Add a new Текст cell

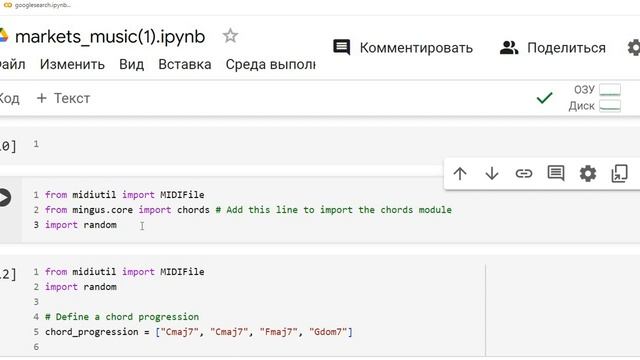coord(63,98)
